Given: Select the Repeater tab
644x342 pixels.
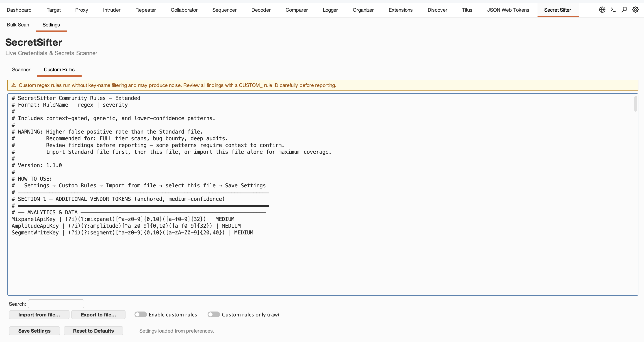Looking at the screenshot, I should click(145, 10).
